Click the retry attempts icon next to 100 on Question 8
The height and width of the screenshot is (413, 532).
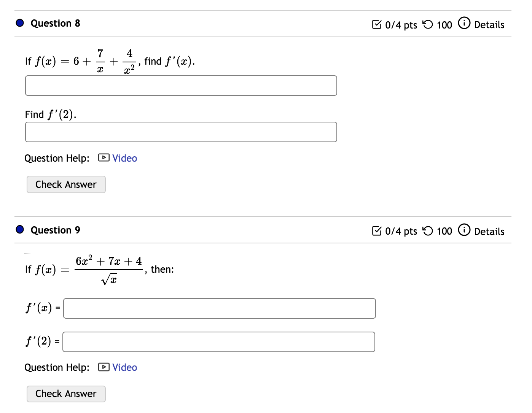[x=427, y=24]
